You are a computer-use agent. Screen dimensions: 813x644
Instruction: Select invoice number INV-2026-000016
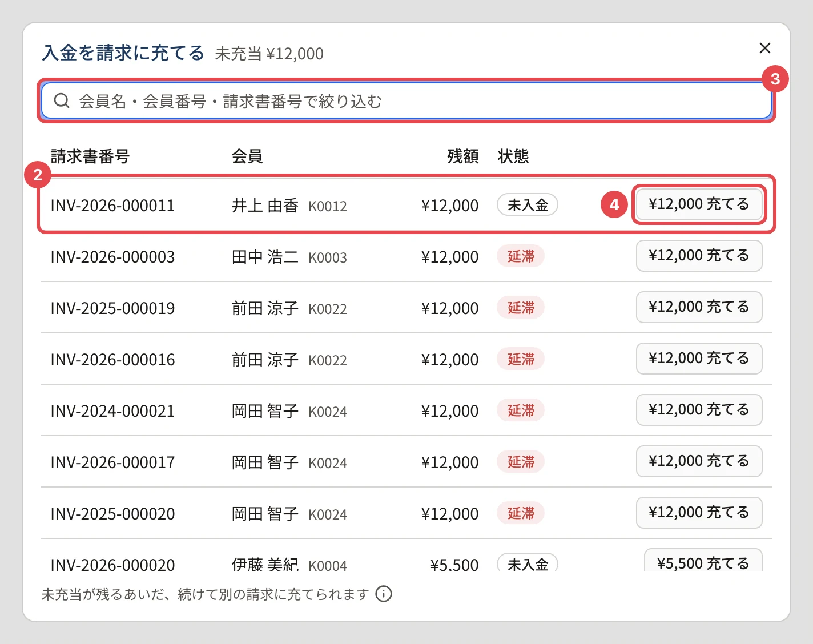tap(112, 360)
